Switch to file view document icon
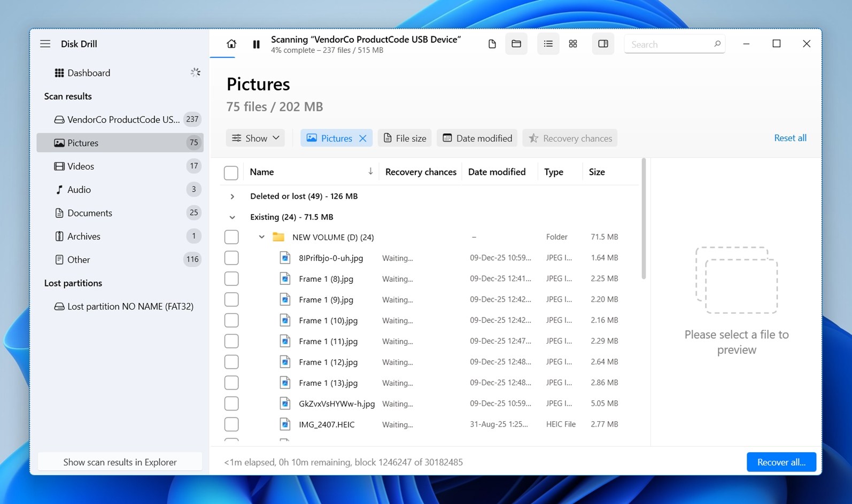 492,44
